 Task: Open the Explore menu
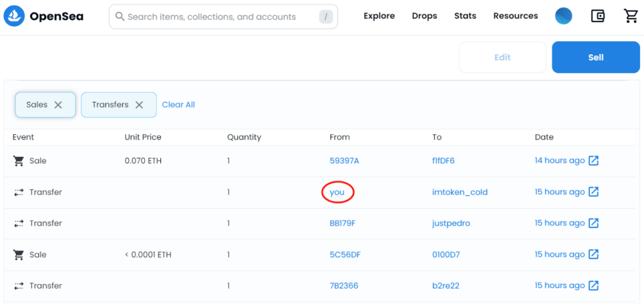(x=379, y=16)
